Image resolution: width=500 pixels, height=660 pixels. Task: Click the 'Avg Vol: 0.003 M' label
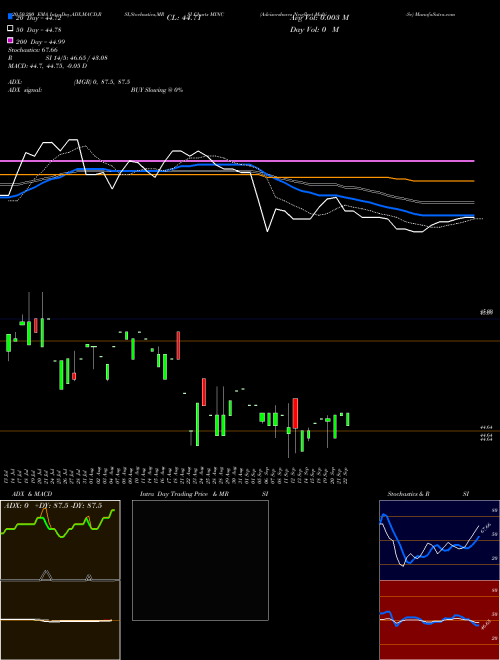[319, 18]
